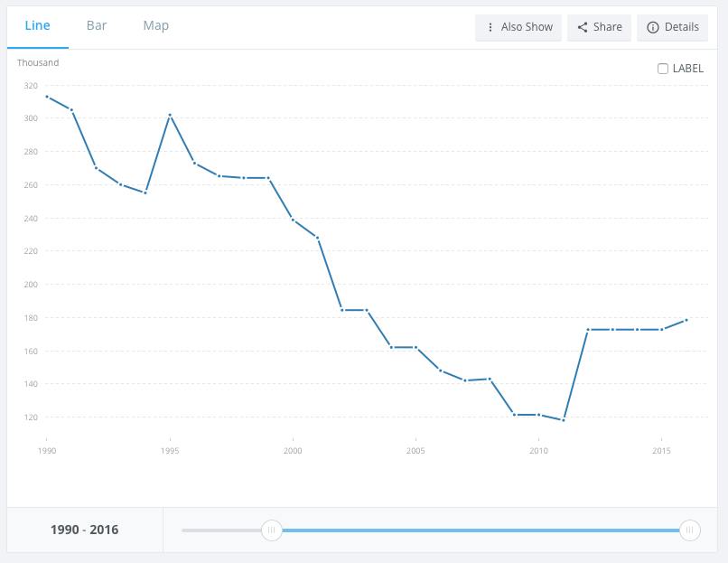Click the blue year range slider track
This screenshot has height=563, width=728.
481,530
